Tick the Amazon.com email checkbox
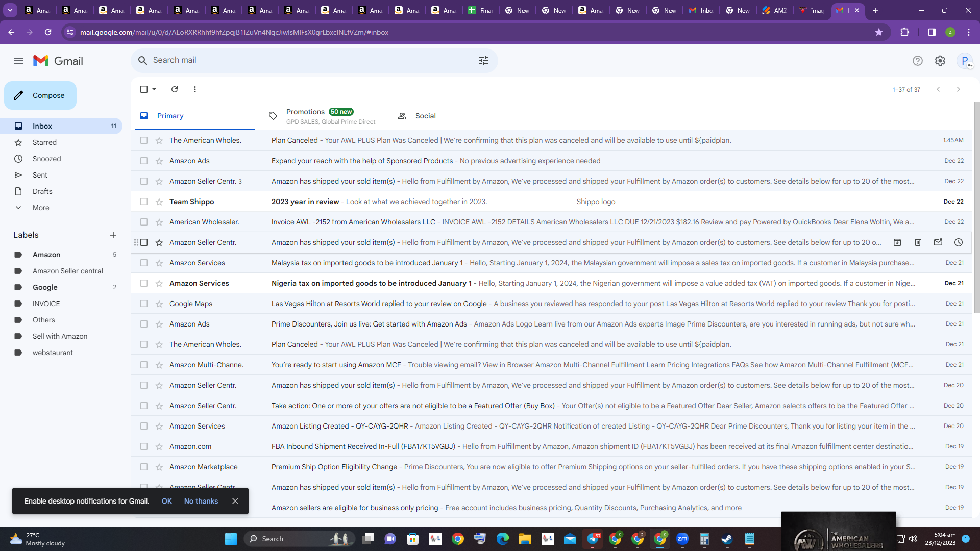This screenshot has width=980, height=551. click(144, 446)
